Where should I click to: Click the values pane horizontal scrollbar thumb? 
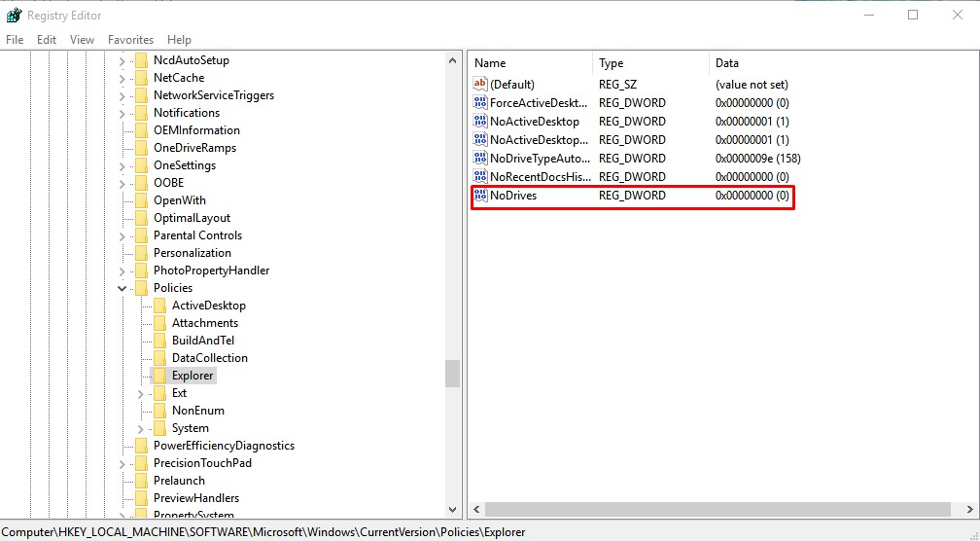click(718, 509)
